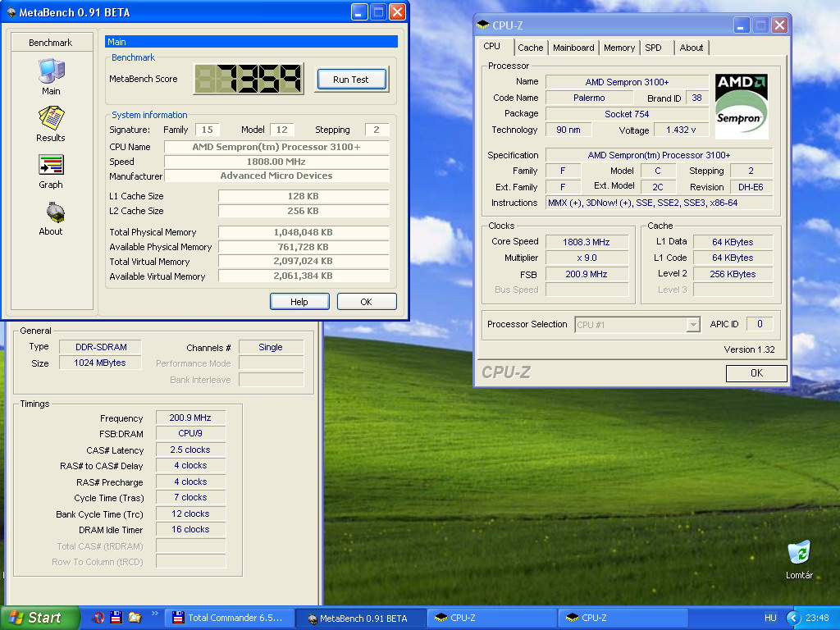Click the CPU-Z title bar chip icon
Viewport: 840px width, 630px height.
[x=482, y=25]
